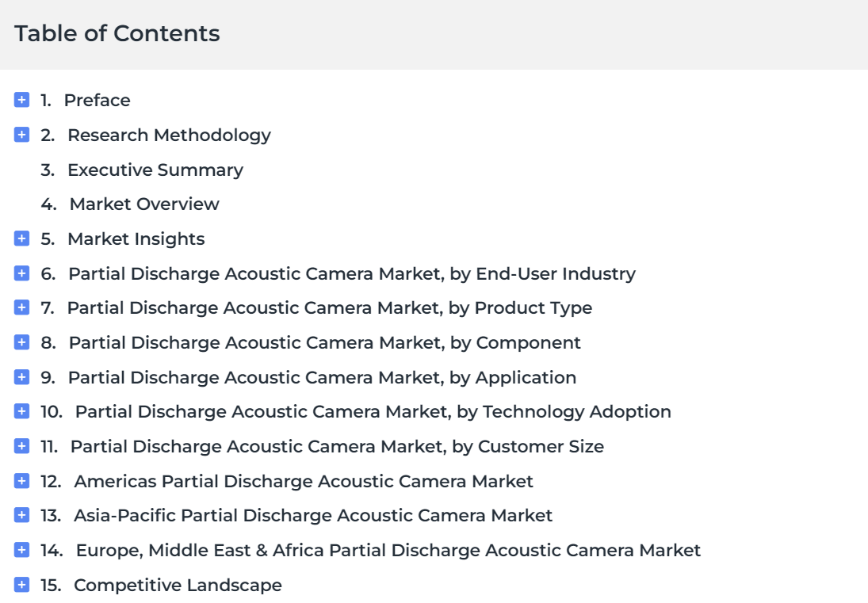Expand the Preface section plus icon
The height and width of the screenshot is (603, 868).
coord(21,100)
